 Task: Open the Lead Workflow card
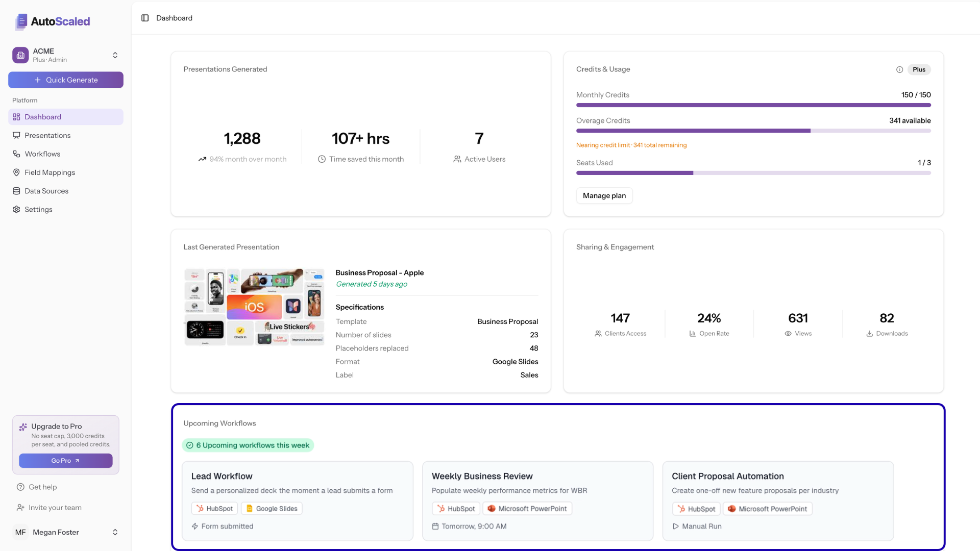(298, 501)
